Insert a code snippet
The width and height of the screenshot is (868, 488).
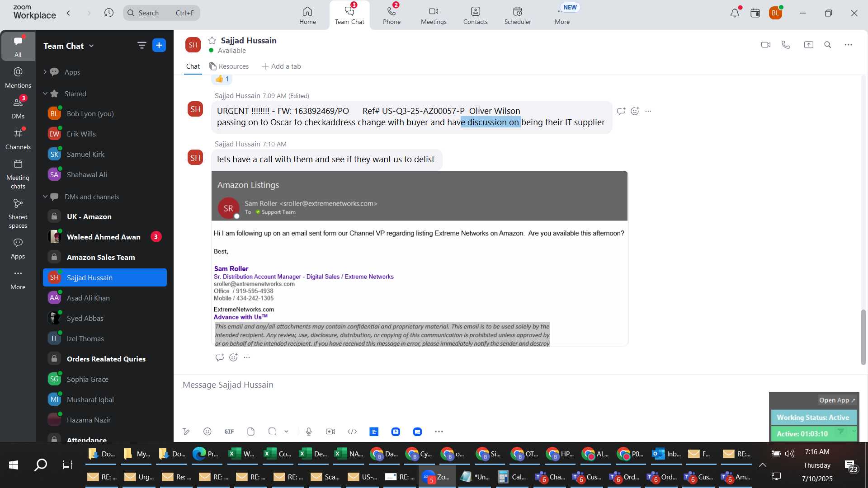point(352,432)
